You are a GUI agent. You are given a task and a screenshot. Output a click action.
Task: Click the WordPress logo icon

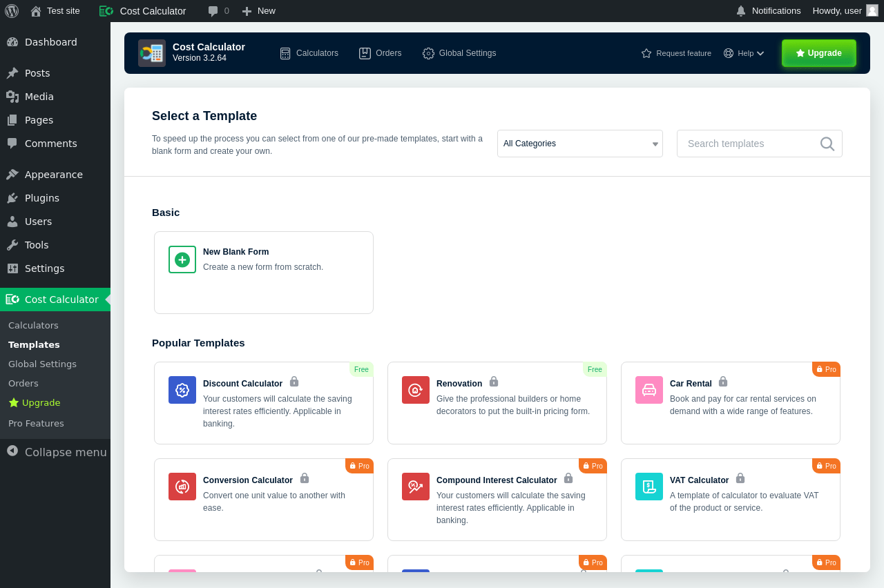pos(12,11)
